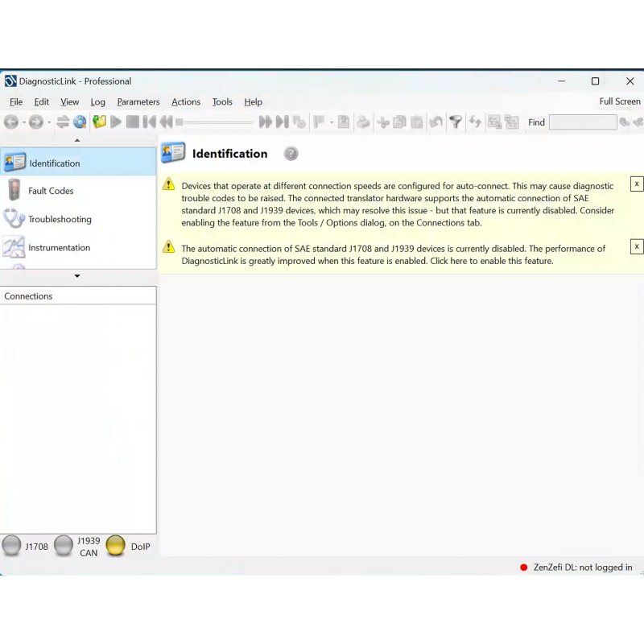The width and height of the screenshot is (644, 644).
Task: Click the Full Screen button
Action: pyautogui.click(x=619, y=101)
